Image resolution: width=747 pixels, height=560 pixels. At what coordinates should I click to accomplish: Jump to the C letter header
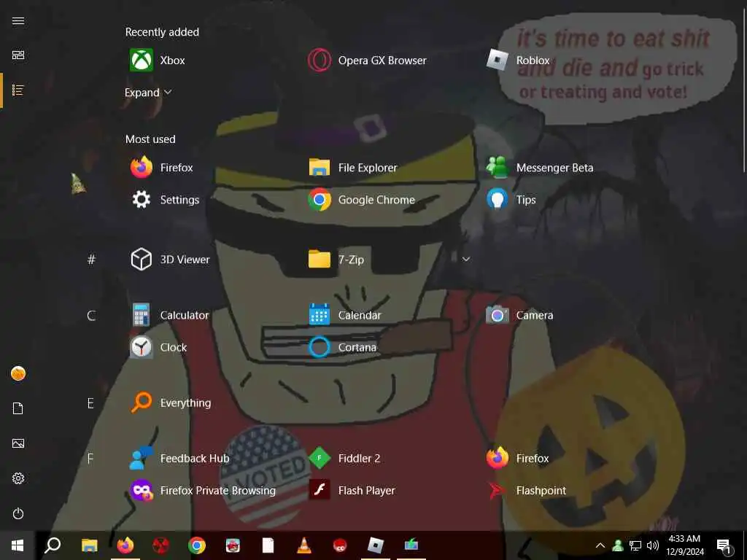tap(91, 315)
